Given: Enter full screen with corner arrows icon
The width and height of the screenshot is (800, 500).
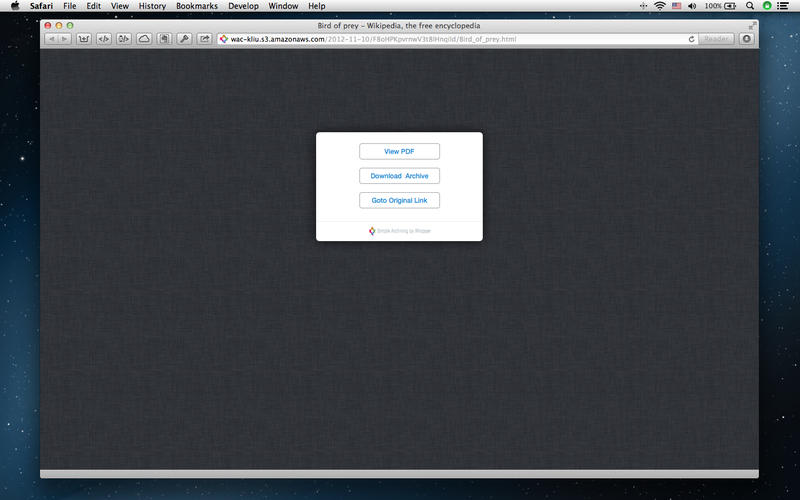Looking at the screenshot, I should coord(752,26).
